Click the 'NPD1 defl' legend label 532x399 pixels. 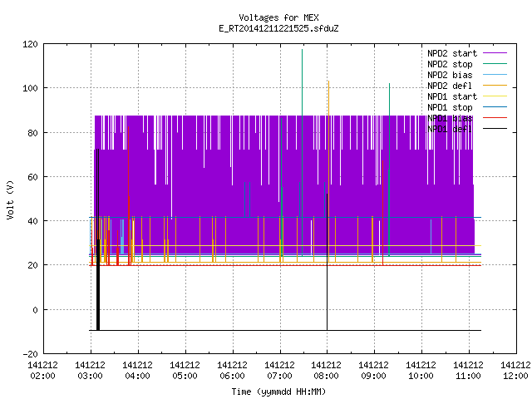[450, 129]
